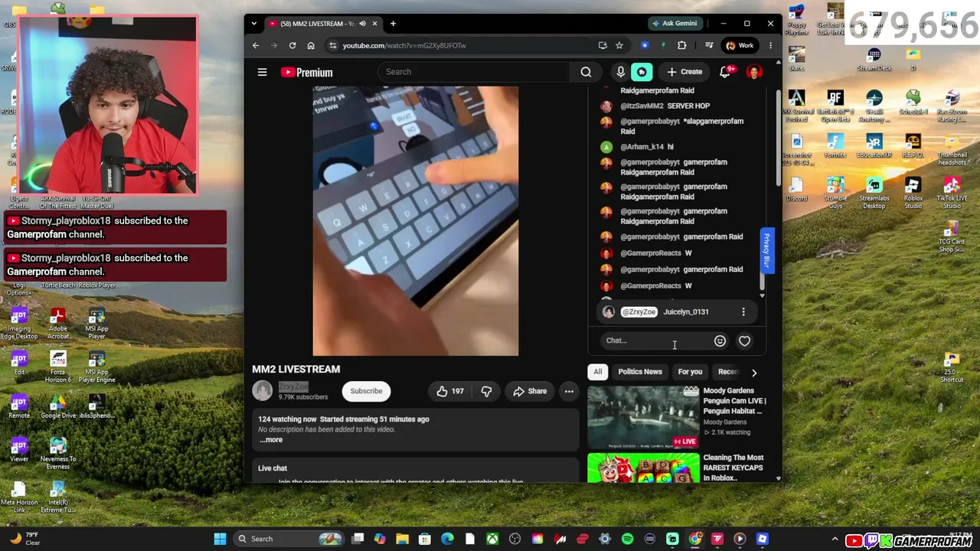The image size is (980, 551).
Task: Show hidden system tray icons
Action: tap(835, 539)
